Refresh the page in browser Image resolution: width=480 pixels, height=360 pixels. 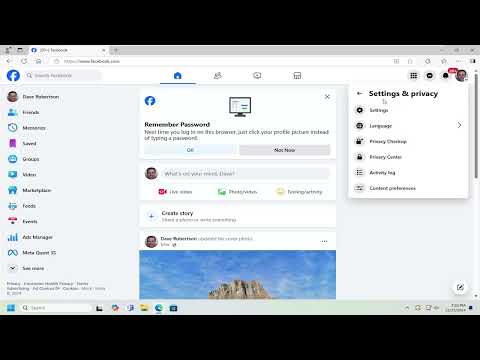pyautogui.click(x=24, y=61)
